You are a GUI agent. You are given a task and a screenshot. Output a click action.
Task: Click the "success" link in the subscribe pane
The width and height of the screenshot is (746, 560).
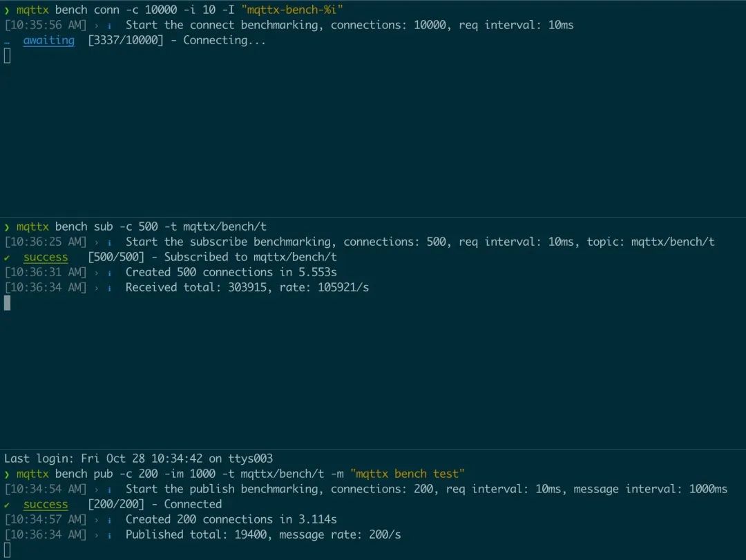tap(46, 257)
